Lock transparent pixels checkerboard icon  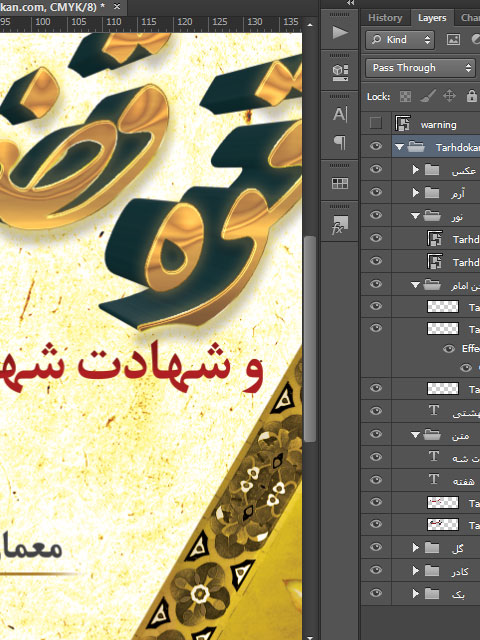(405, 97)
